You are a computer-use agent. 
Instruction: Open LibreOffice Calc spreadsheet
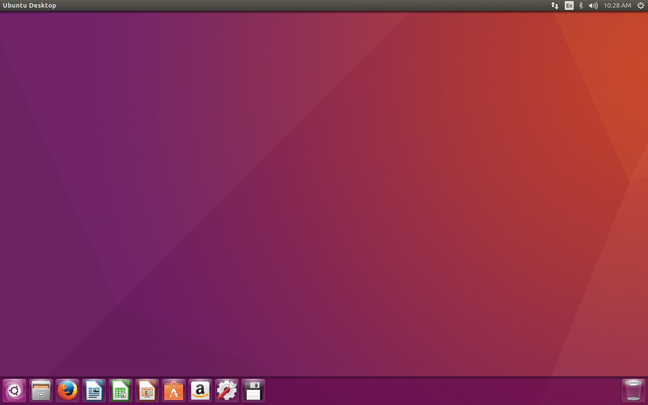tap(120, 390)
